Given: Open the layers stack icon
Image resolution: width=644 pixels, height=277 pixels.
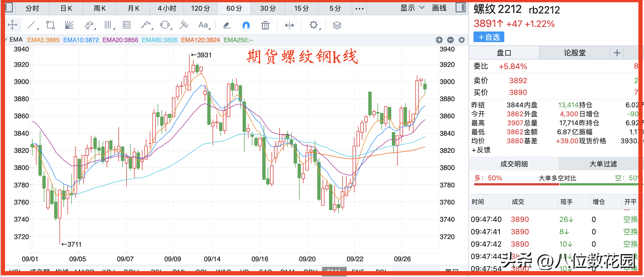Looking at the screenshot, I should pyautogui.click(x=337, y=25).
